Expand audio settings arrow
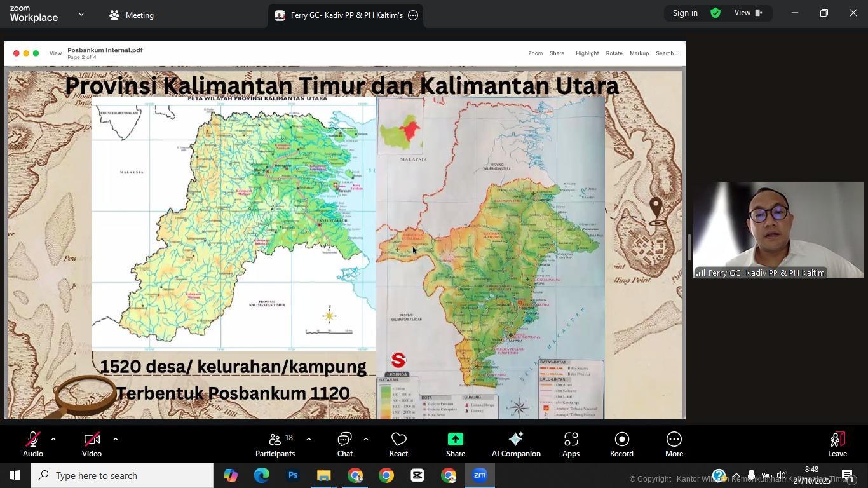Image resolution: width=868 pixels, height=488 pixels. point(53,439)
